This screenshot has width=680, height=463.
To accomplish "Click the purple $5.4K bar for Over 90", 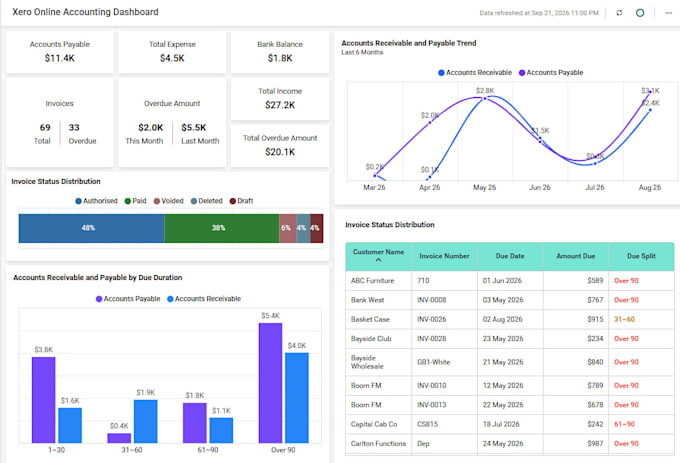I will pyautogui.click(x=270, y=383).
